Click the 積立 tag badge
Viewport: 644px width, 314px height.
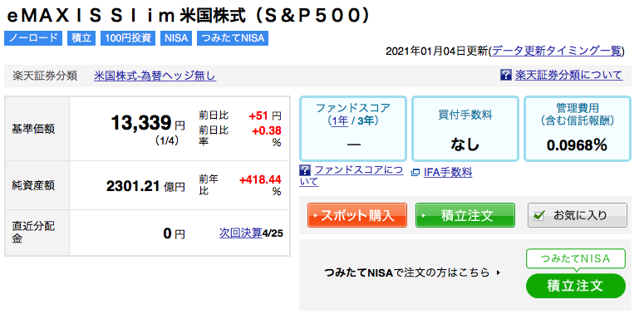tap(81, 38)
